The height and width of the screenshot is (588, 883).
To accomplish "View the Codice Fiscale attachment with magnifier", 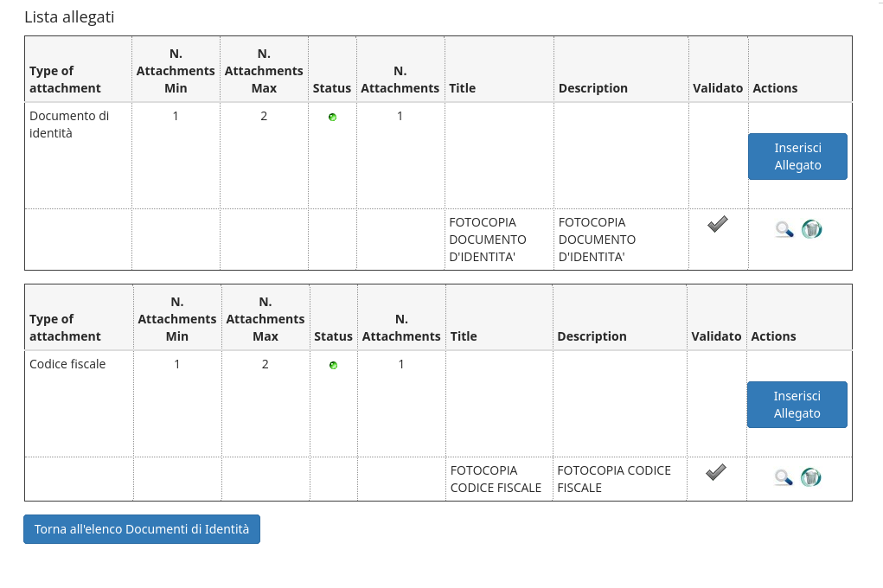I will tap(784, 477).
